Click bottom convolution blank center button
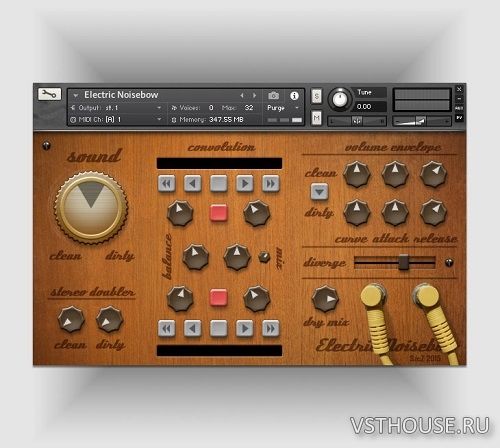Screen dimensions: 500x448 point(219,329)
